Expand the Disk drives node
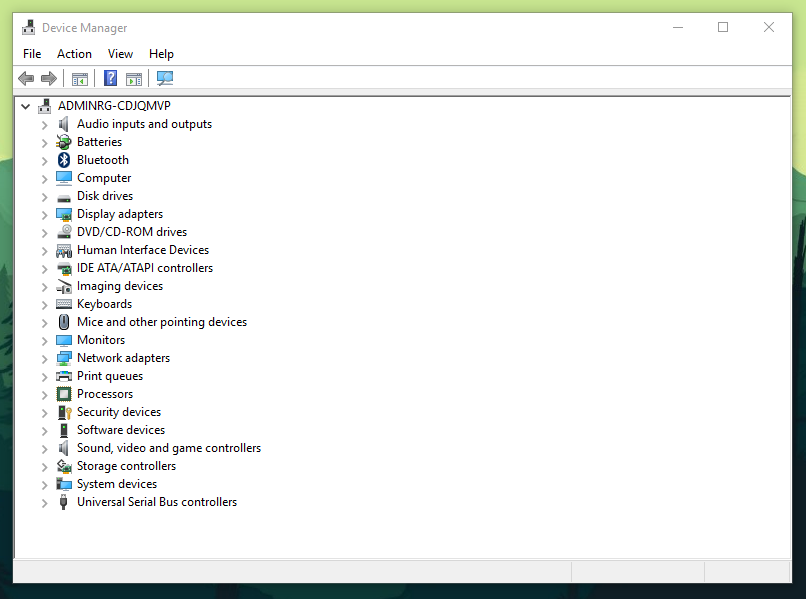Viewport: 806px width, 599px height. [x=45, y=197]
